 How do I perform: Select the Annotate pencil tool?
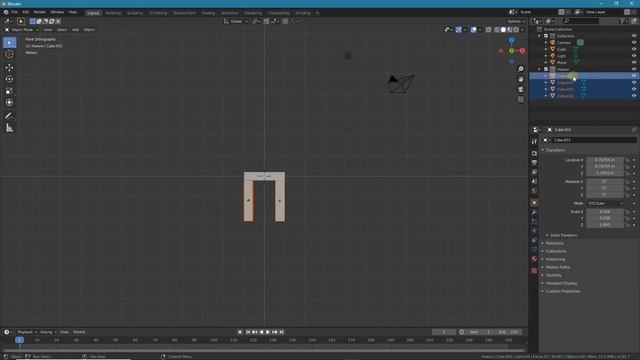coord(9,116)
